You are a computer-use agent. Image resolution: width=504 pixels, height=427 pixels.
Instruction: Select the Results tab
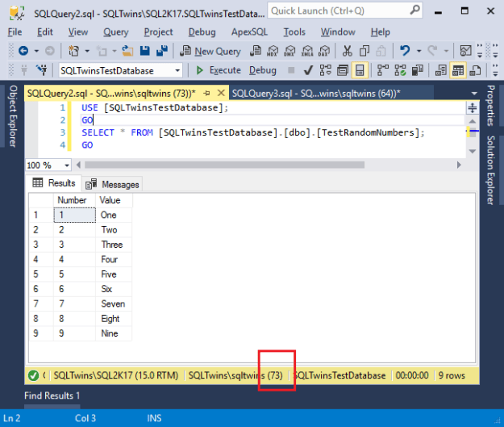coord(54,183)
